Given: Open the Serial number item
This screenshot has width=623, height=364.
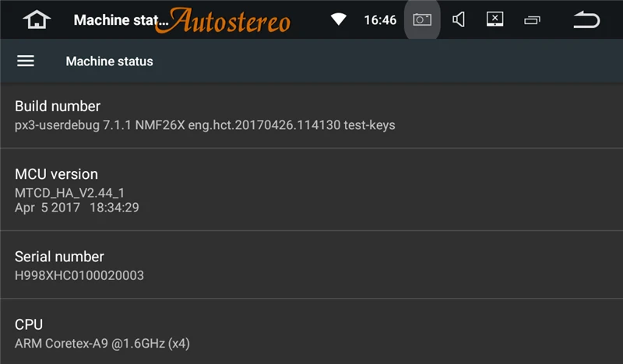Looking at the screenshot, I should coord(59,256).
